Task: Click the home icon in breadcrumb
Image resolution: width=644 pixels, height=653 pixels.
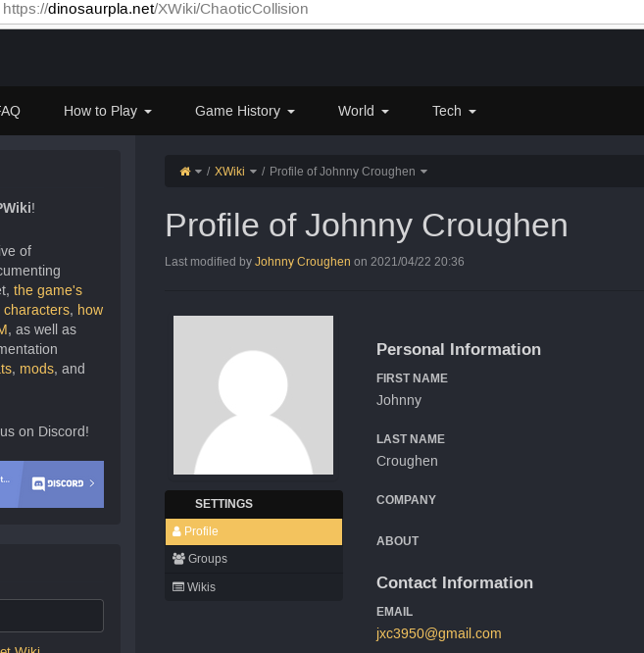Action: coord(185,172)
